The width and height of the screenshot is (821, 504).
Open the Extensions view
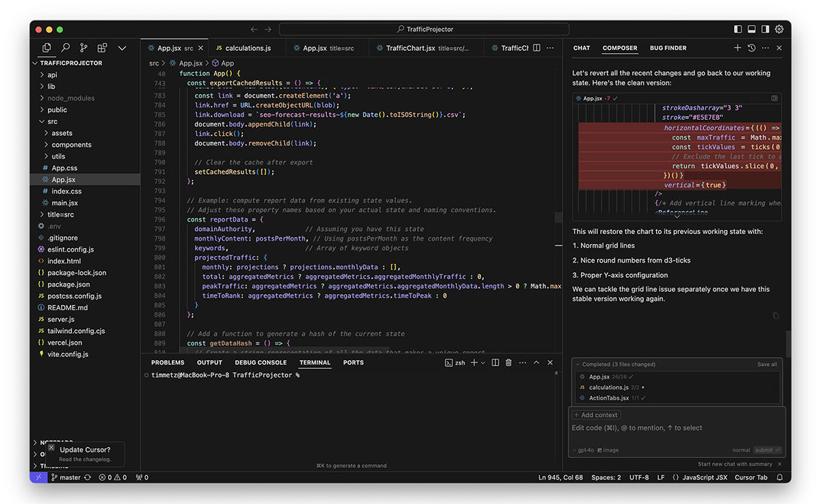pos(102,48)
